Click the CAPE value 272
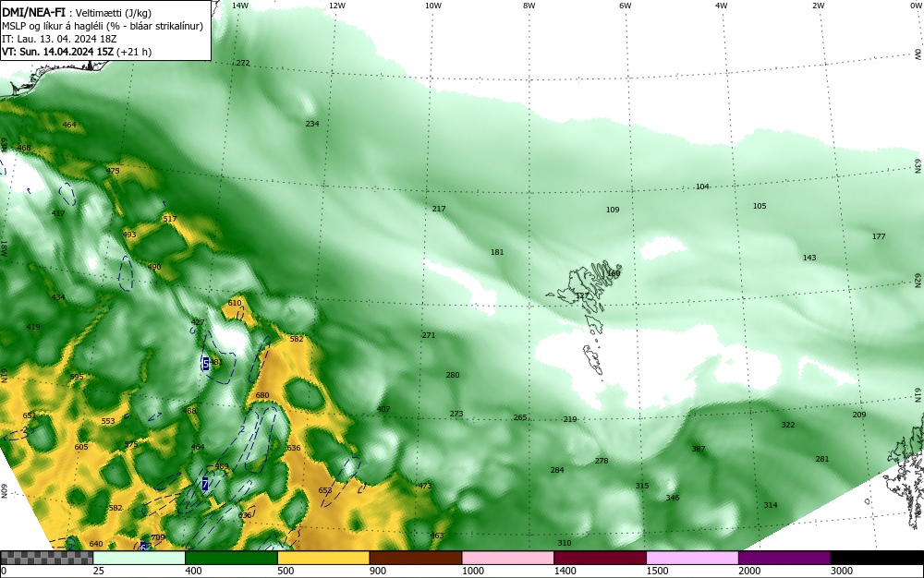 (243, 63)
